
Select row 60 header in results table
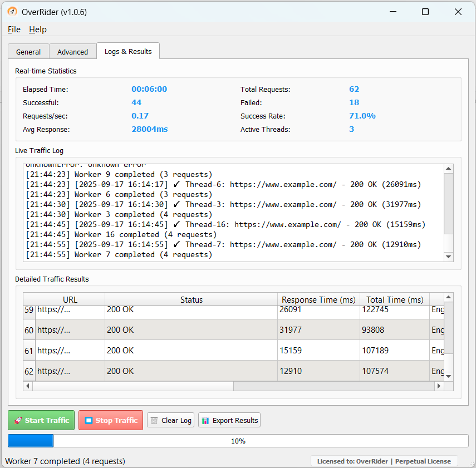pos(29,330)
